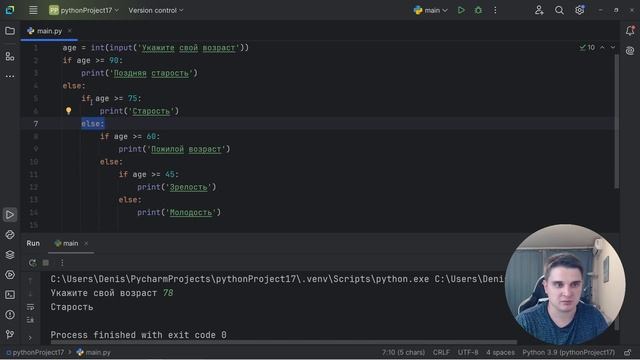This screenshot has width=640, height=360.
Task: Toggle soft-wrap in Run console
Action: tap(30, 307)
